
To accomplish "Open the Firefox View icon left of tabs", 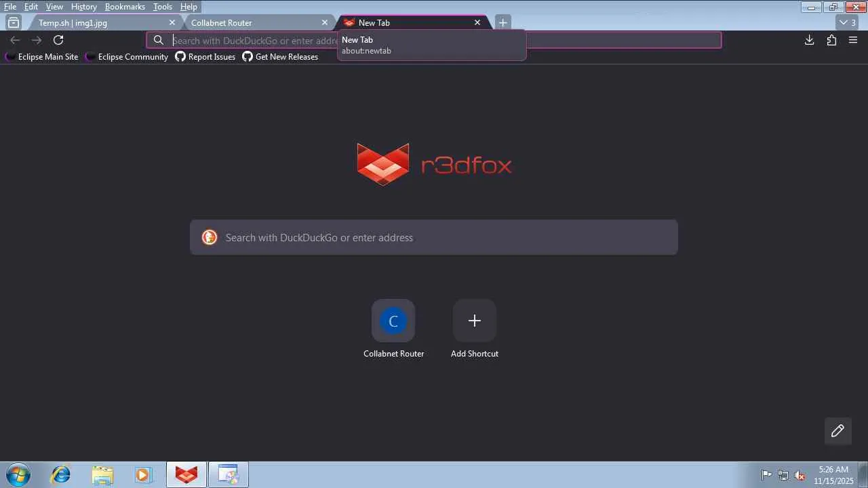I will pyautogui.click(x=14, y=22).
